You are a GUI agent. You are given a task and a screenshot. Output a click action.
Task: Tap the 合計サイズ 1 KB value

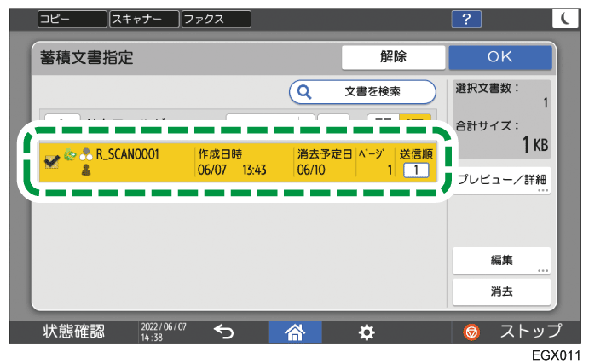click(535, 145)
